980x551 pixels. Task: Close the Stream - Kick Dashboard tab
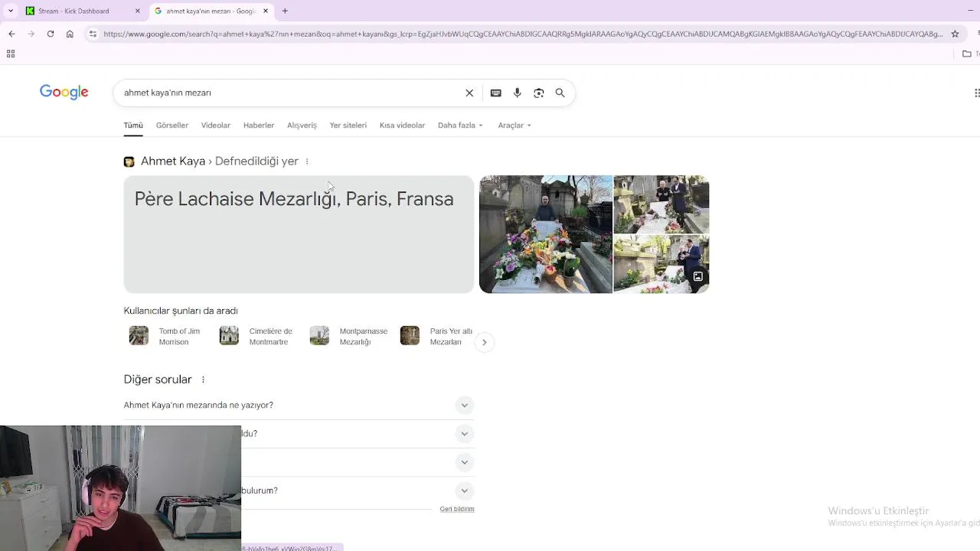138,11
